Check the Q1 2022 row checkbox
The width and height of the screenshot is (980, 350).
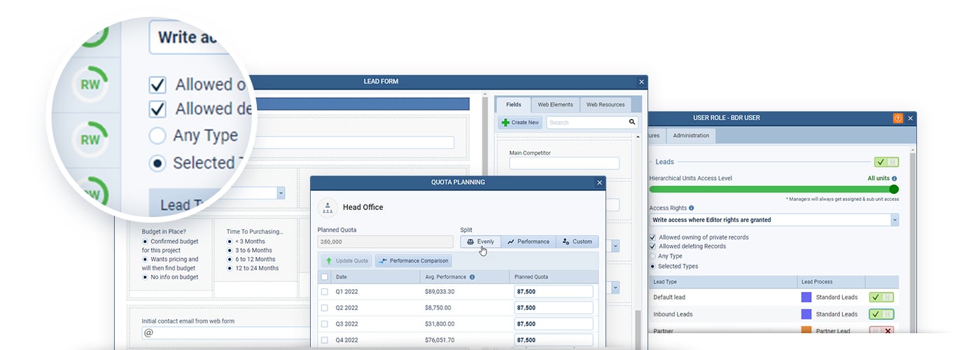(x=324, y=292)
